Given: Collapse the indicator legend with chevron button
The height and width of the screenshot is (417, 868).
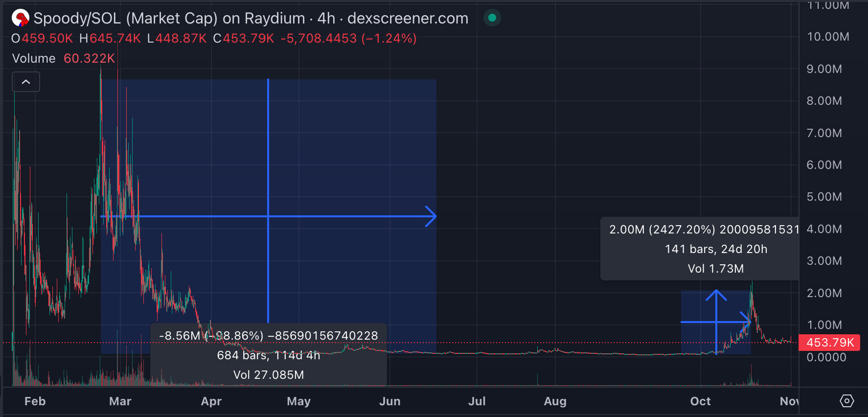Looking at the screenshot, I should [x=26, y=82].
